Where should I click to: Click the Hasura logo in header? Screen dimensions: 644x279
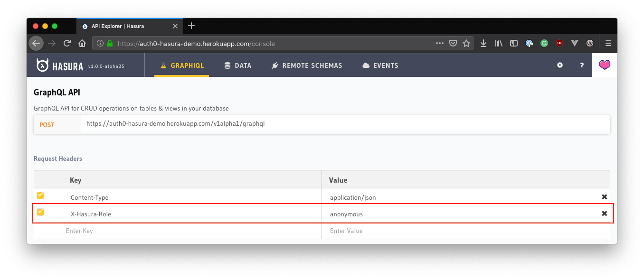(x=60, y=65)
